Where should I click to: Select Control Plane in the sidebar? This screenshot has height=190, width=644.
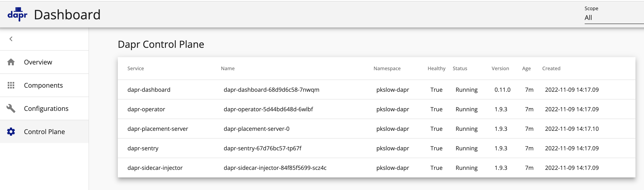pos(44,131)
